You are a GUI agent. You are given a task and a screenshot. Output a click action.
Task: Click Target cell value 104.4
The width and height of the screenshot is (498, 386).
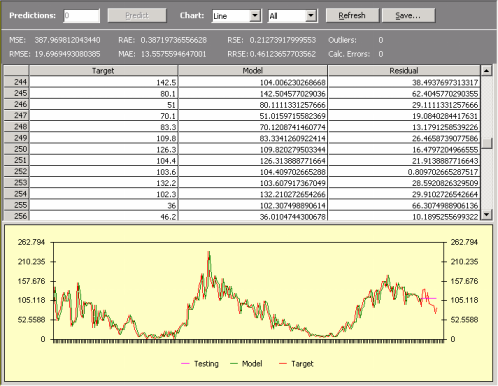103,161
